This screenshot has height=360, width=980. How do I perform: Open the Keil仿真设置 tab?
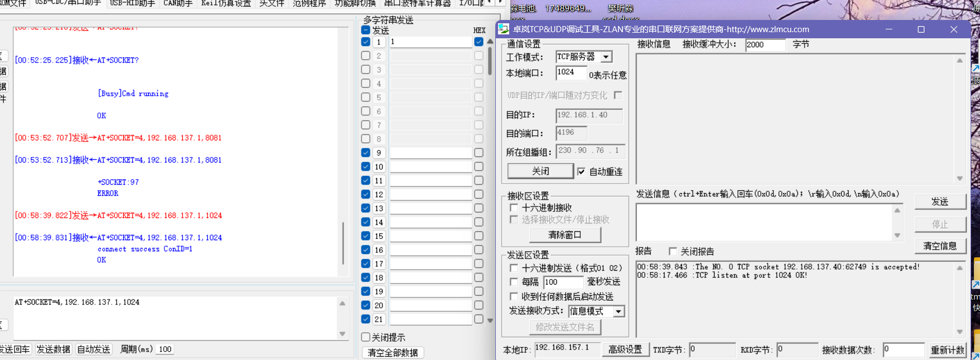(226, 3)
